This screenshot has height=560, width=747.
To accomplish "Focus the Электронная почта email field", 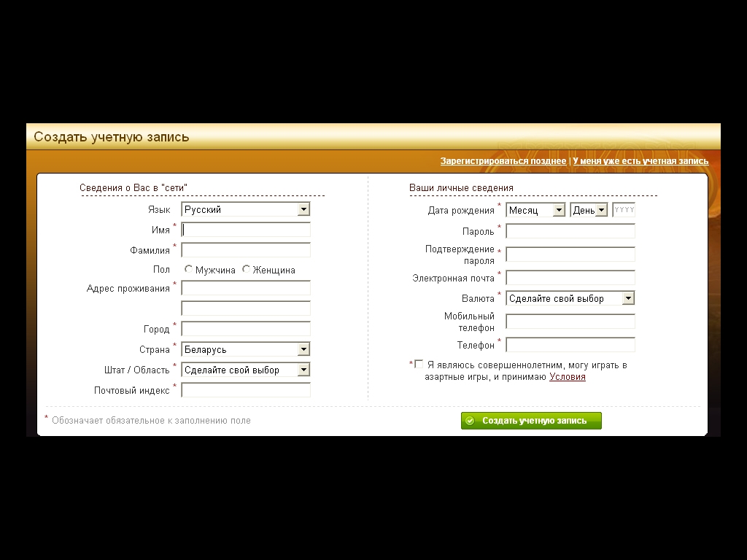I will pyautogui.click(x=570, y=278).
